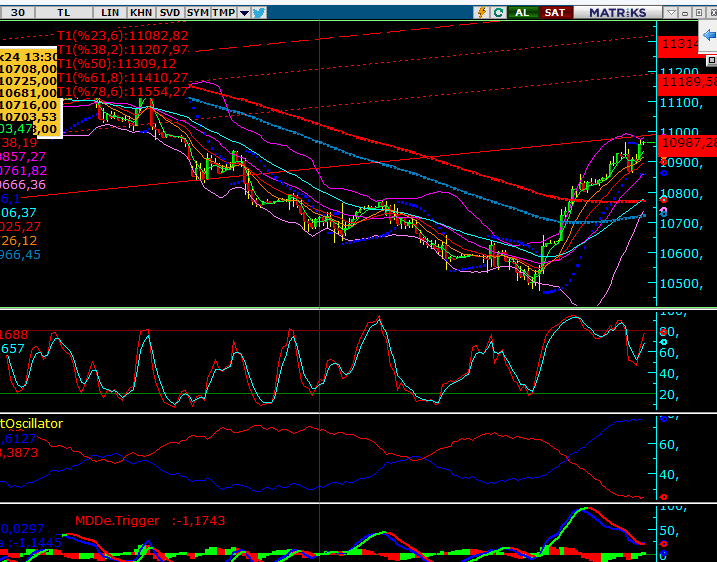The width and height of the screenshot is (717, 562).
Task: Click the MDDe.Trigger :-1,1743 label
Action: click(x=150, y=520)
